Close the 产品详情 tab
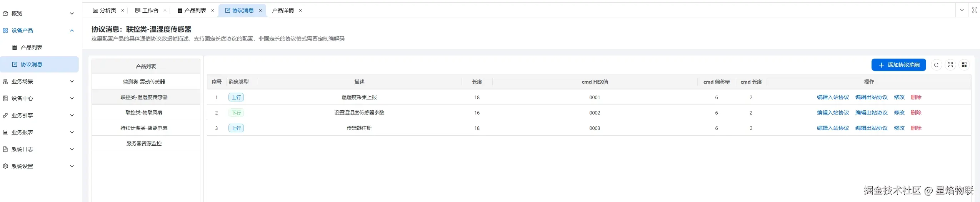Viewport: 980px width, 202px height. [300, 10]
